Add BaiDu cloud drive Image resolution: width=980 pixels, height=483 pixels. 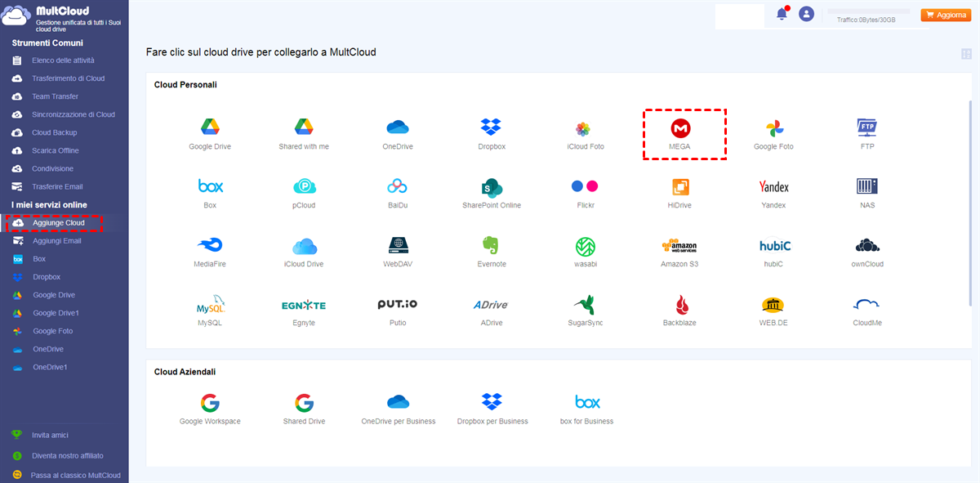coord(398,186)
